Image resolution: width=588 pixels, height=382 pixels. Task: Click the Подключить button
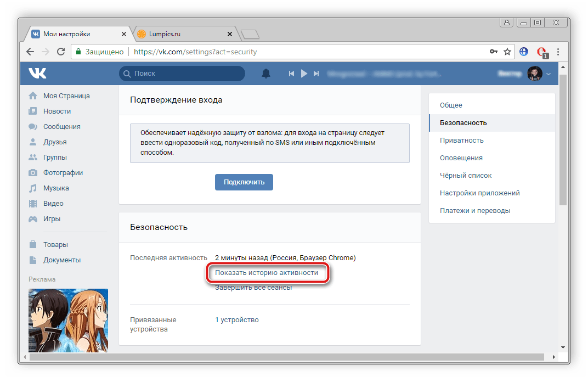click(x=244, y=182)
